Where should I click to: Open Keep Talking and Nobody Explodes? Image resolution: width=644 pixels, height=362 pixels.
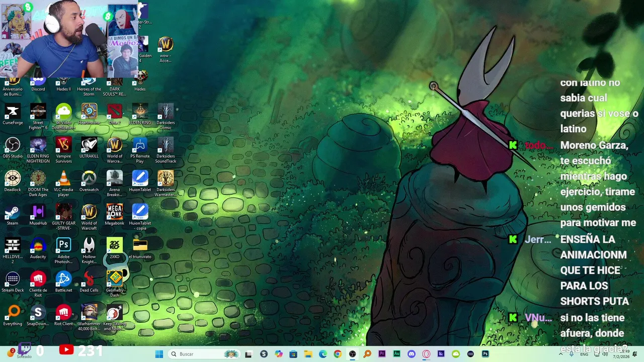click(x=115, y=318)
